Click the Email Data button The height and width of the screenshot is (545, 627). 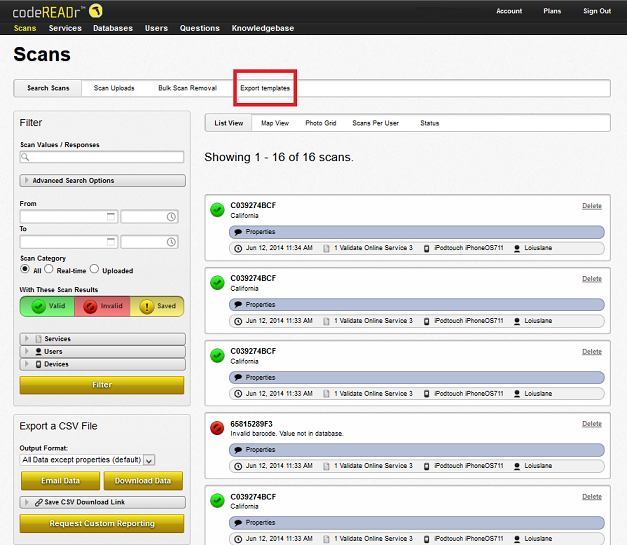(x=60, y=481)
